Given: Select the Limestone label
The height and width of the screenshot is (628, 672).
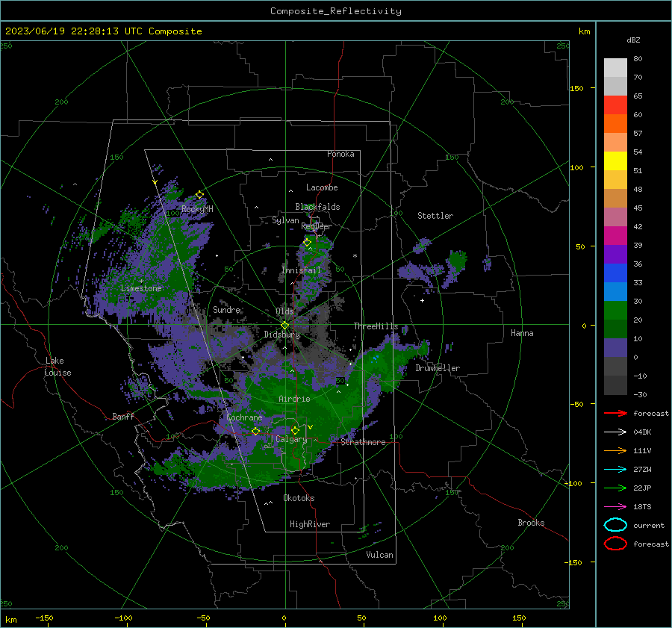Looking at the screenshot, I should coord(141,288).
